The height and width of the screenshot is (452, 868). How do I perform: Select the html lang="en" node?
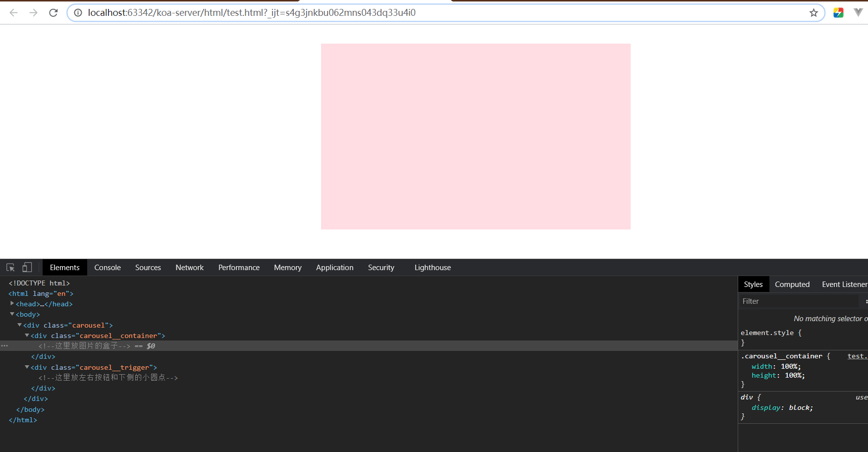[x=41, y=293]
